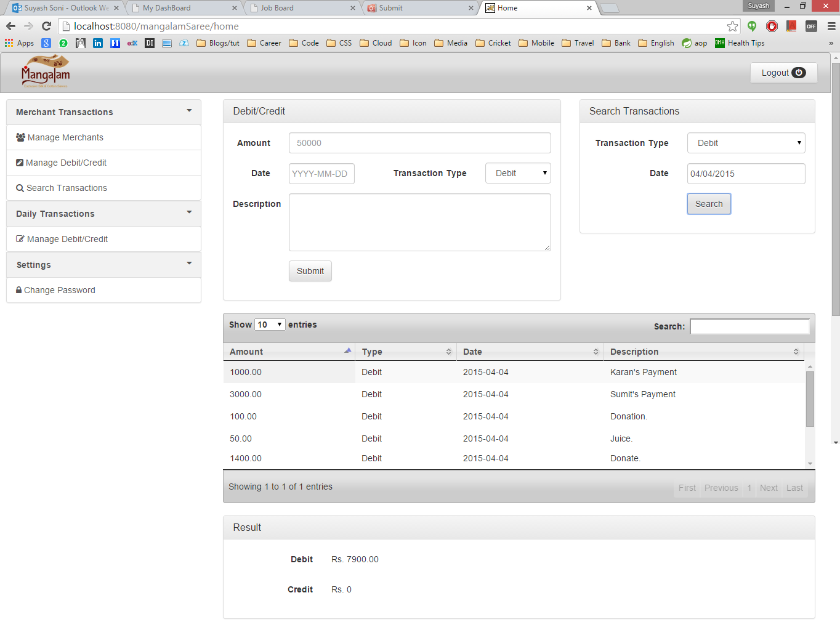Sort the table by Type column
Viewport: 840px width, 622px height.
[x=406, y=352]
